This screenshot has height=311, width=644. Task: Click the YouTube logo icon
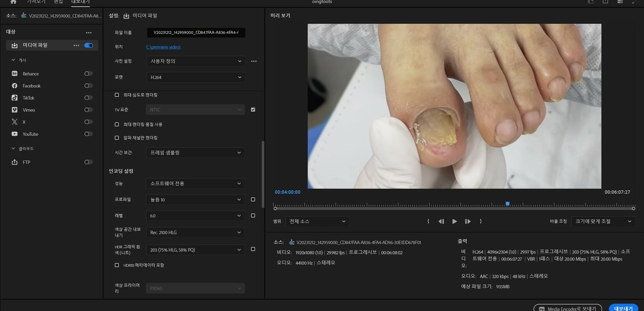[x=14, y=134]
